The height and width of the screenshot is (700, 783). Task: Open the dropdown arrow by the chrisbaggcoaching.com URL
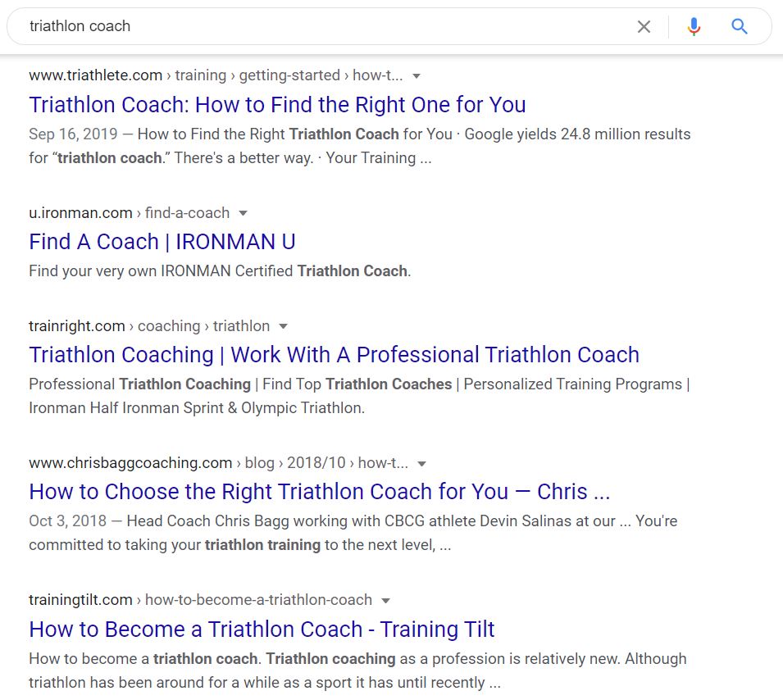[x=422, y=464]
